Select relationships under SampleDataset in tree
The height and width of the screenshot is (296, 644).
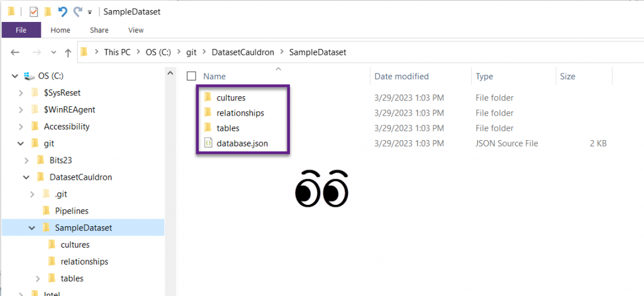(84, 261)
